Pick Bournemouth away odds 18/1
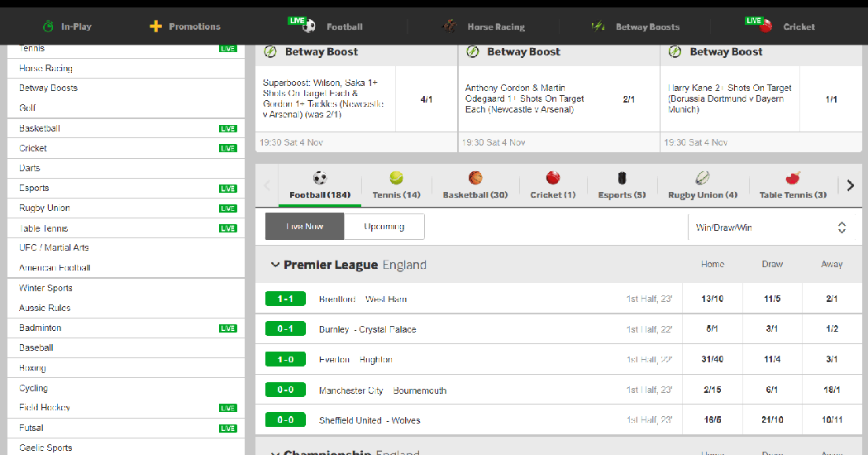 click(x=832, y=390)
